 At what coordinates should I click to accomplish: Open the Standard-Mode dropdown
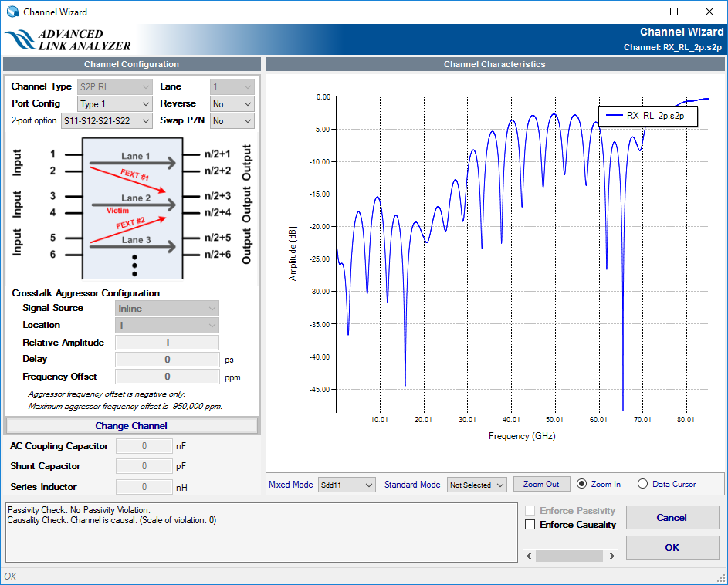point(476,485)
